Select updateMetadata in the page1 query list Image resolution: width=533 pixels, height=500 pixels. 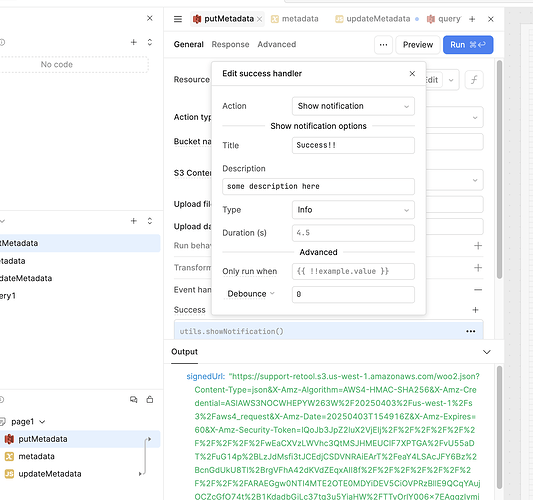(50, 474)
